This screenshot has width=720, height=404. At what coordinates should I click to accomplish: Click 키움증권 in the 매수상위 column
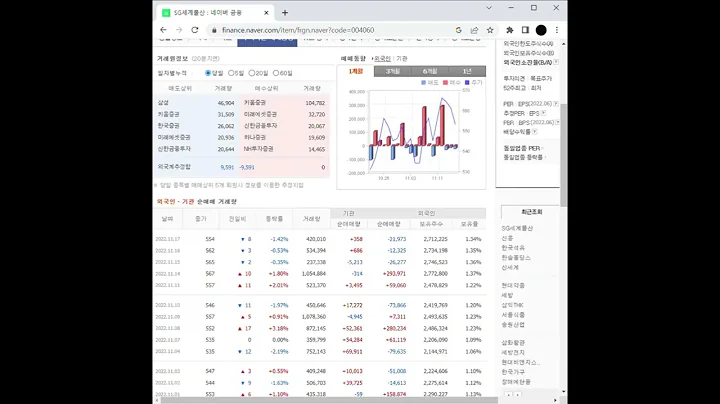pos(255,103)
